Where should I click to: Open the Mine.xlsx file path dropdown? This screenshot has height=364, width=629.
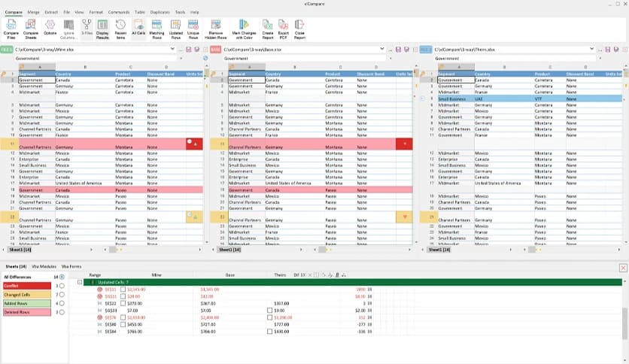[172, 49]
